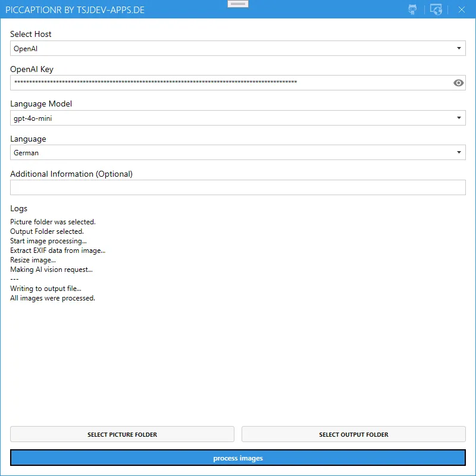Expand the Select Host dropdown
Screen dimensions: 476x476
237,48
